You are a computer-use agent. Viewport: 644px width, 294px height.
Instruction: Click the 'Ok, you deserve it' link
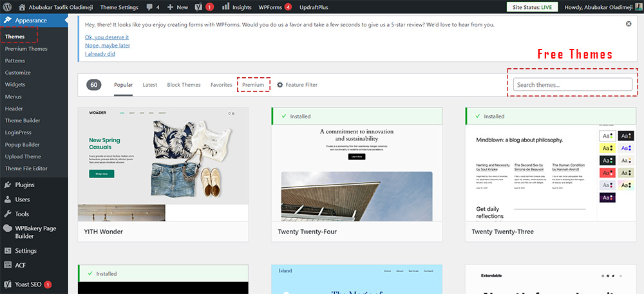pyautogui.click(x=107, y=37)
